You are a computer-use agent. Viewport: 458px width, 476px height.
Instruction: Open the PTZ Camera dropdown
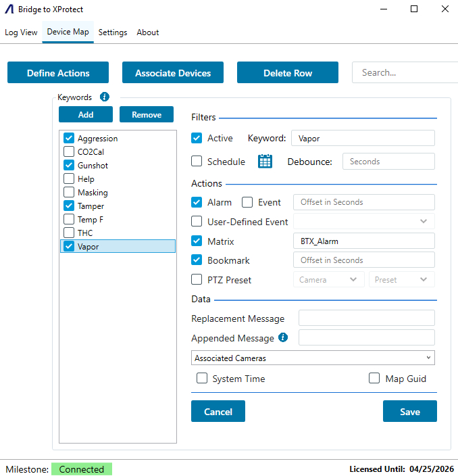[x=329, y=279]
